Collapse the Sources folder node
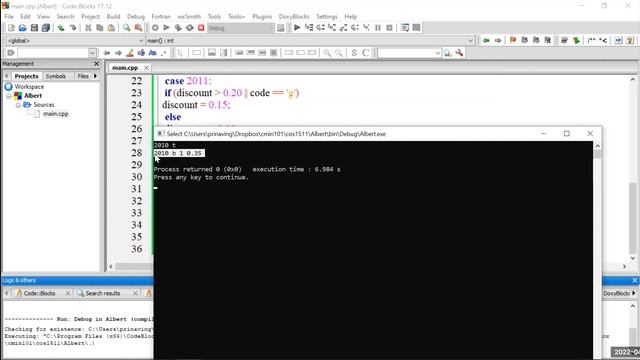640x360 pixels. click(18, 105)
